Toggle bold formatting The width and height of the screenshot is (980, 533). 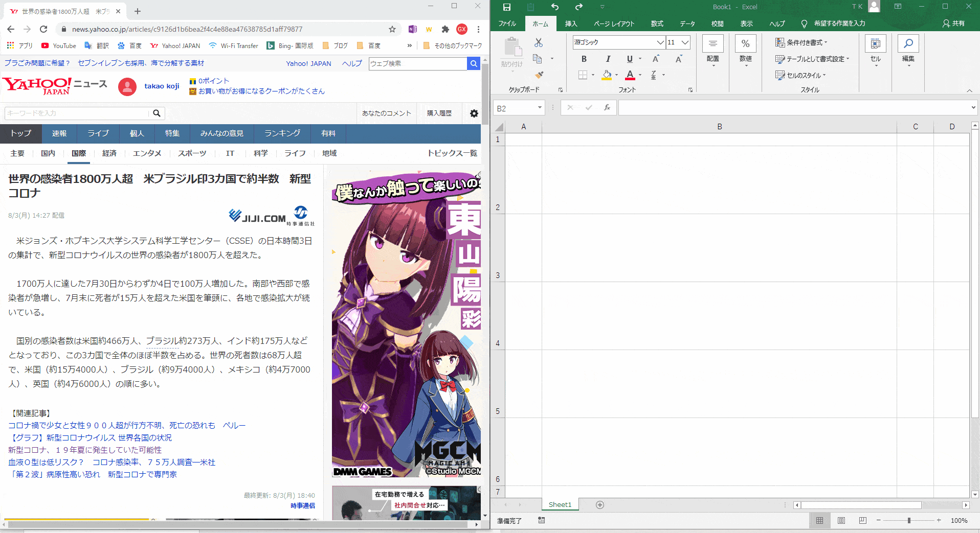point(584,59)
